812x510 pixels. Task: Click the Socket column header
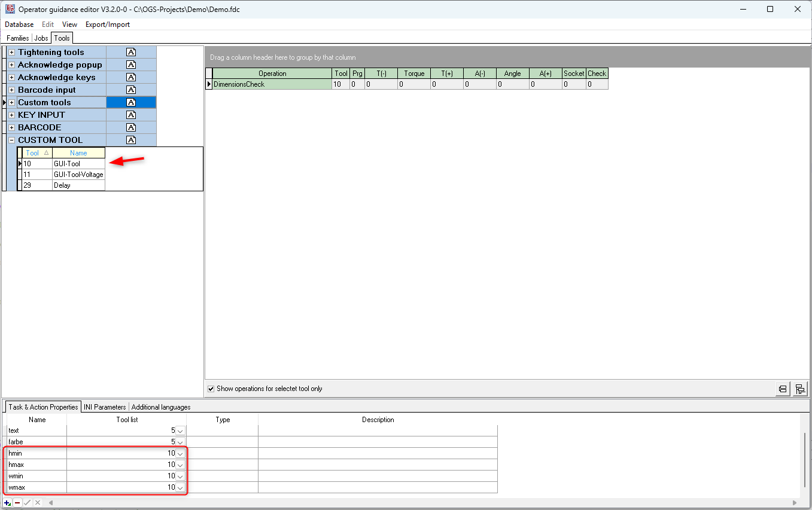(574, 74)
